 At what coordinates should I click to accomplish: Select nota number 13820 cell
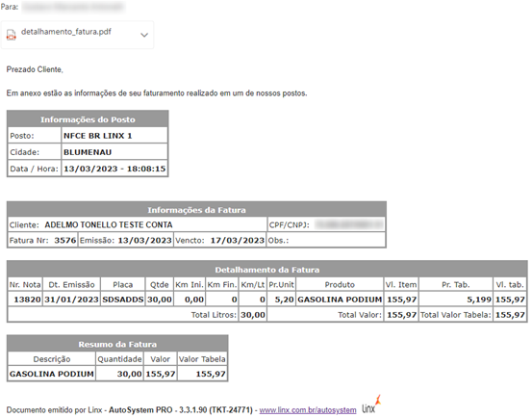[25, 300]
